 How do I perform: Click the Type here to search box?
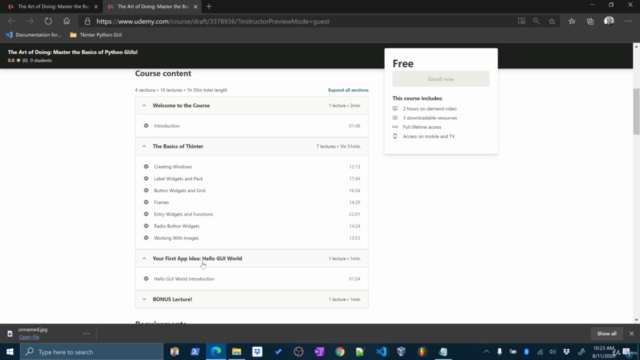point(91,352)
